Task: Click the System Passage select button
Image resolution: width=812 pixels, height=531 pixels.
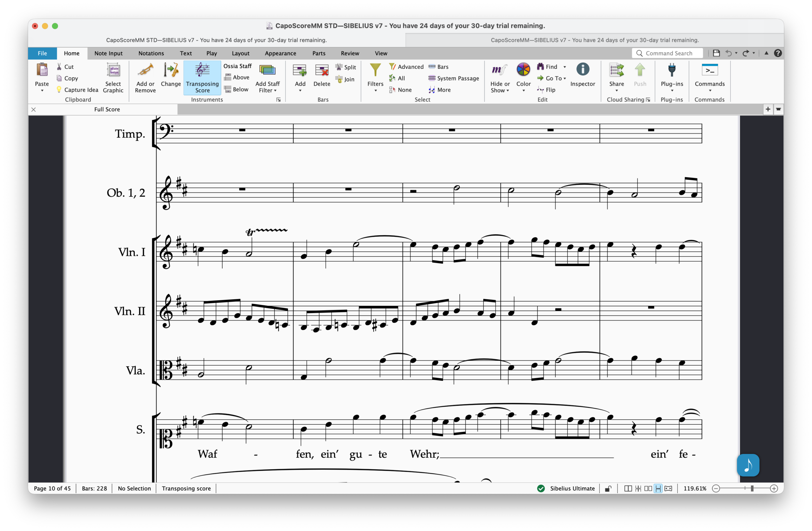Action: 454,78
